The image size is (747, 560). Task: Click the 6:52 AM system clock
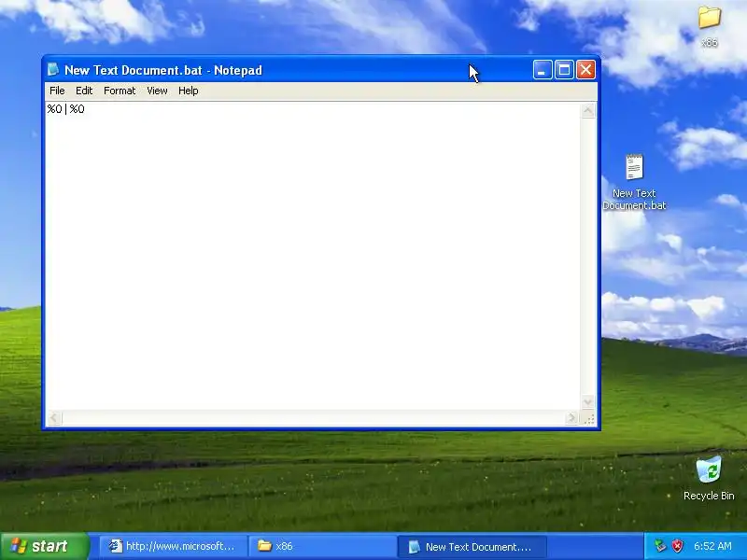712,546
